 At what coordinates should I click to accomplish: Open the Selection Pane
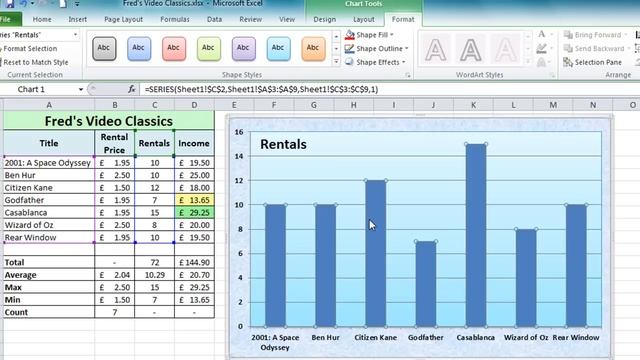pyautogui.click(x=593, y=62)
